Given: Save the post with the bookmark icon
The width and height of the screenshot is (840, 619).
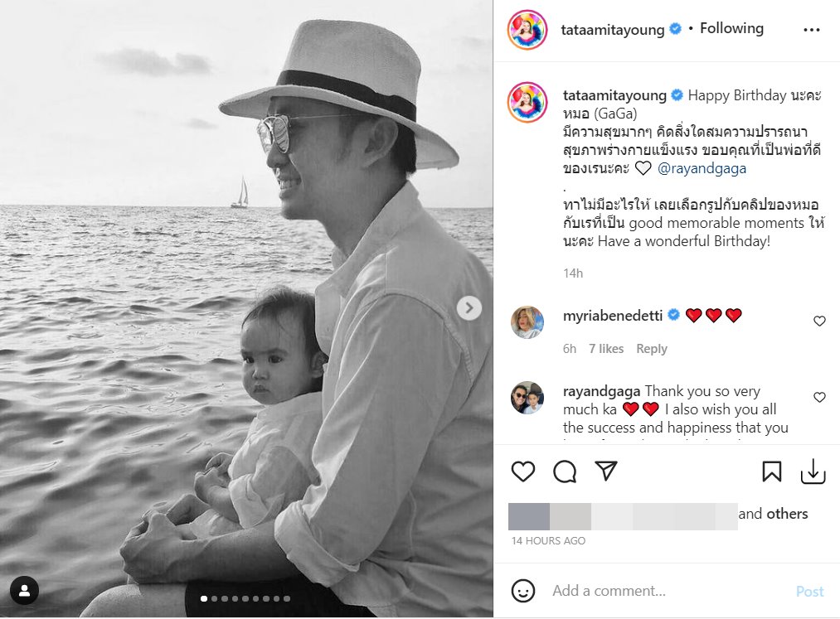Looking at the screenshot, I should coord(771,472).
